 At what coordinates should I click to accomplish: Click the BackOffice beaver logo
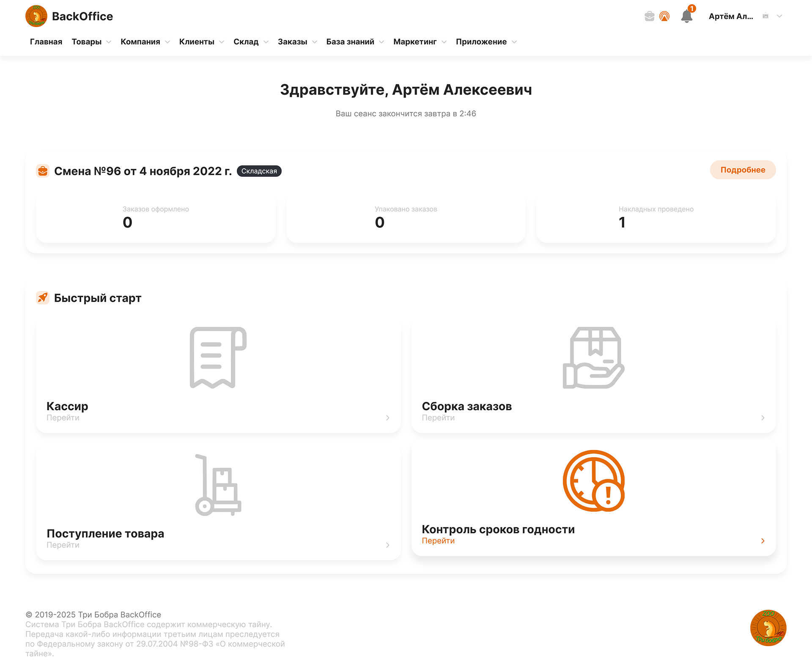click(x=36, y=16)
